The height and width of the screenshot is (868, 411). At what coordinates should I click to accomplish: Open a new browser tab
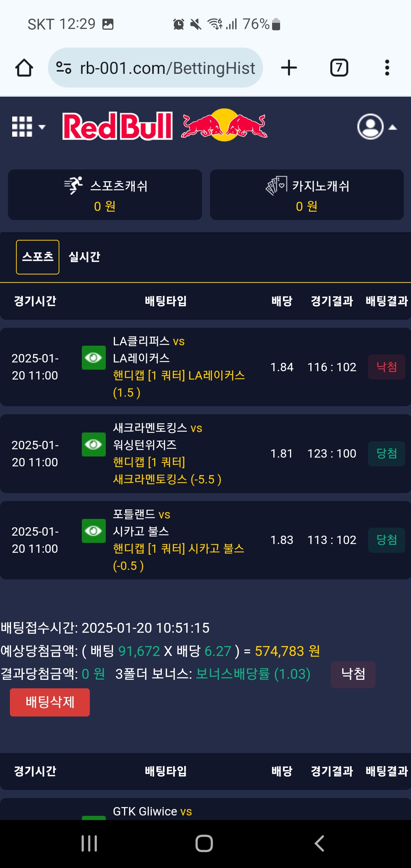(289, 68)
